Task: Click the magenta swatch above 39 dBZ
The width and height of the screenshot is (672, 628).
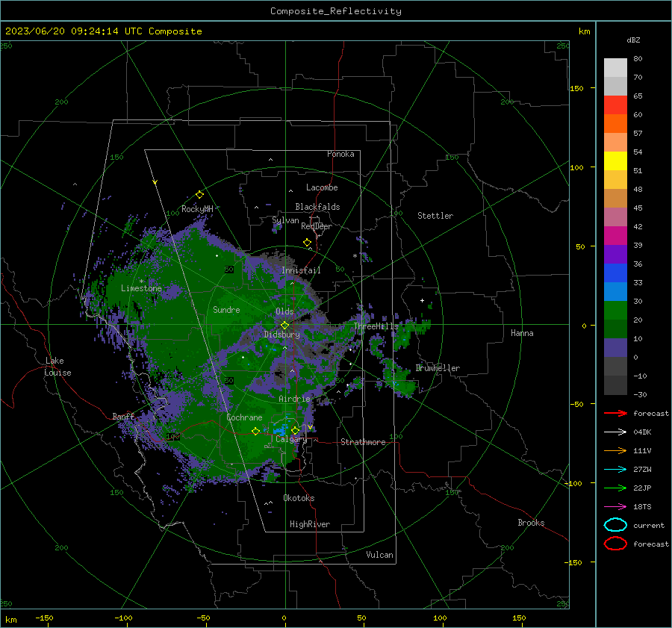Action: point(615,235)
